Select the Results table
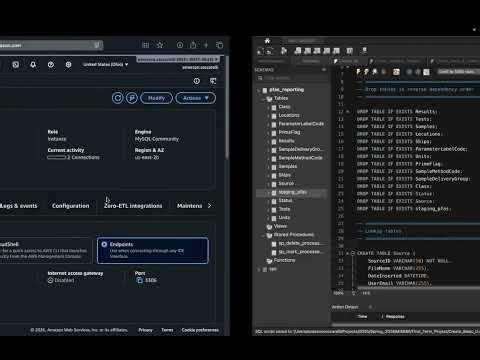 click(x=286, y=141)
